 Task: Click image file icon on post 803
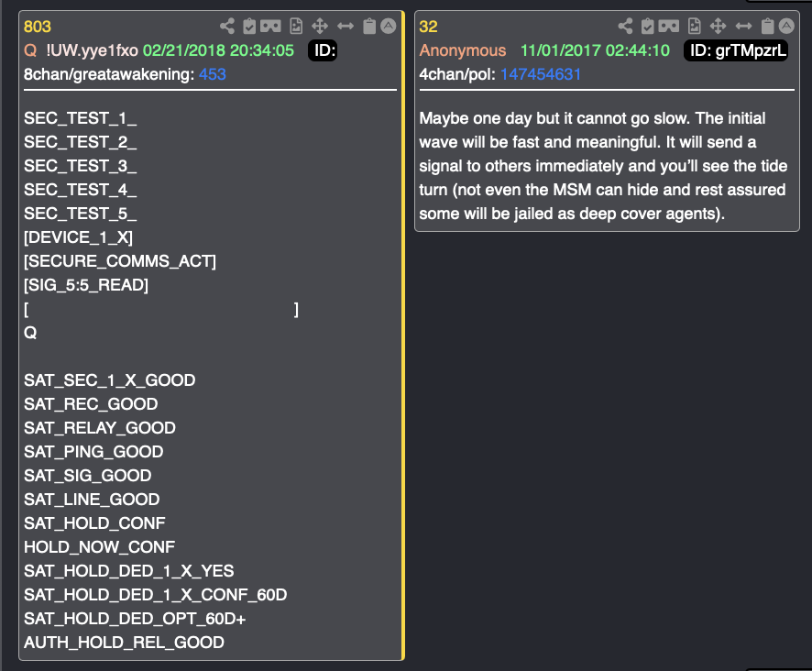pyautogui.click(x=296, y=26)
